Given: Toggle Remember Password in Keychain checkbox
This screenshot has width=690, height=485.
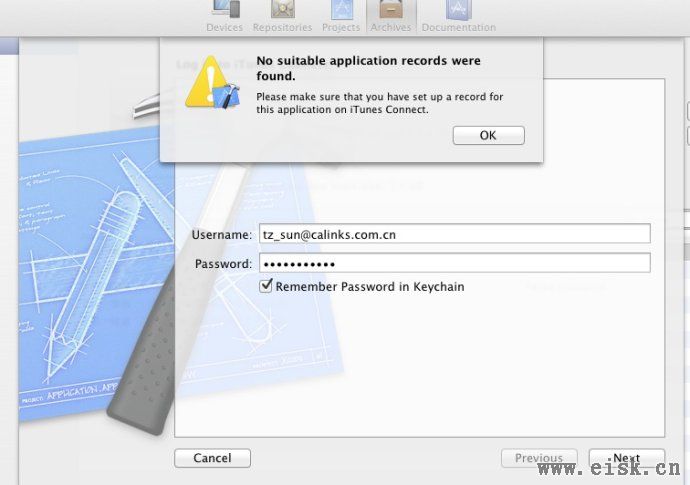Looking at the screenshot, I should [x=266, y=286].
